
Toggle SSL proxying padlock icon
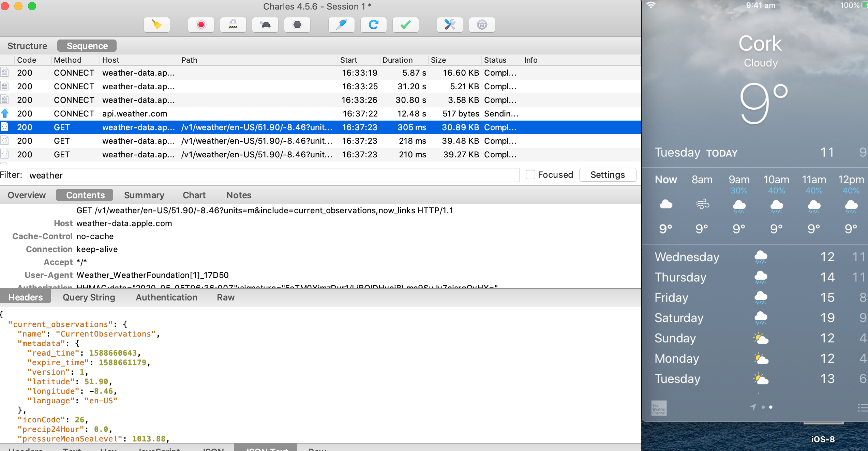(233, 25)
